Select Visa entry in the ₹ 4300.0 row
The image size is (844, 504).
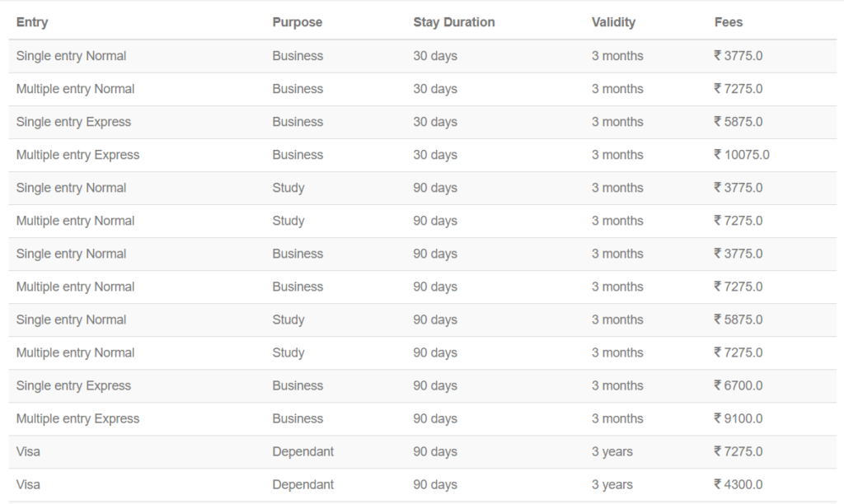[28, 484]
